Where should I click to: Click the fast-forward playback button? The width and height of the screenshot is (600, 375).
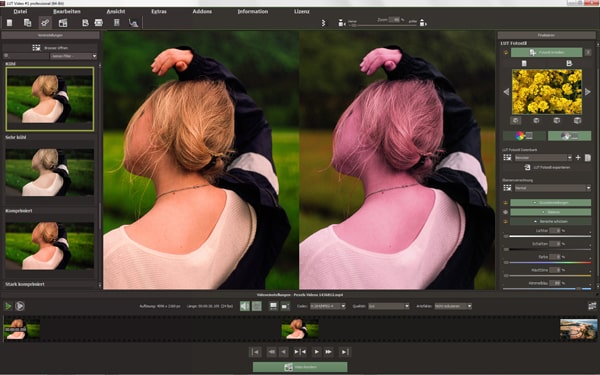click(x=328, y=352)
